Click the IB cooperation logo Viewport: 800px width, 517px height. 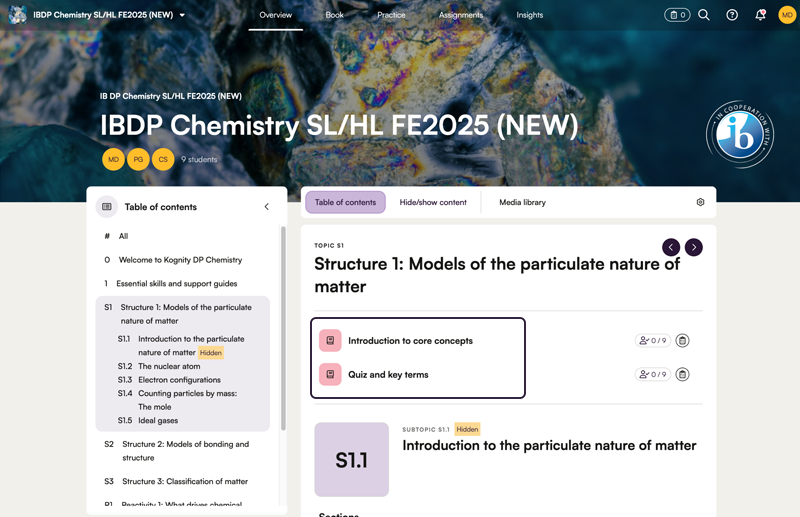[740, 134]
